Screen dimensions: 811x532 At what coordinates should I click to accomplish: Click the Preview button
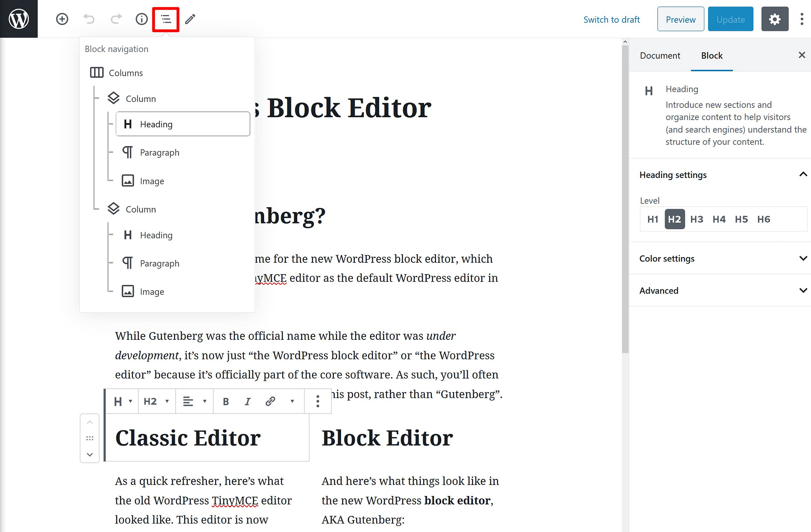click(x=680, y=19)
